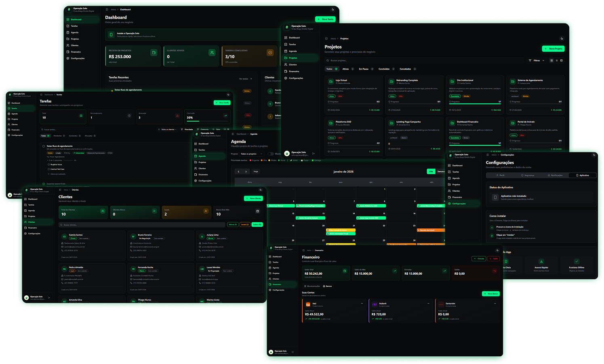Open the Filtros dropdown in Projetos

point(537,61)
